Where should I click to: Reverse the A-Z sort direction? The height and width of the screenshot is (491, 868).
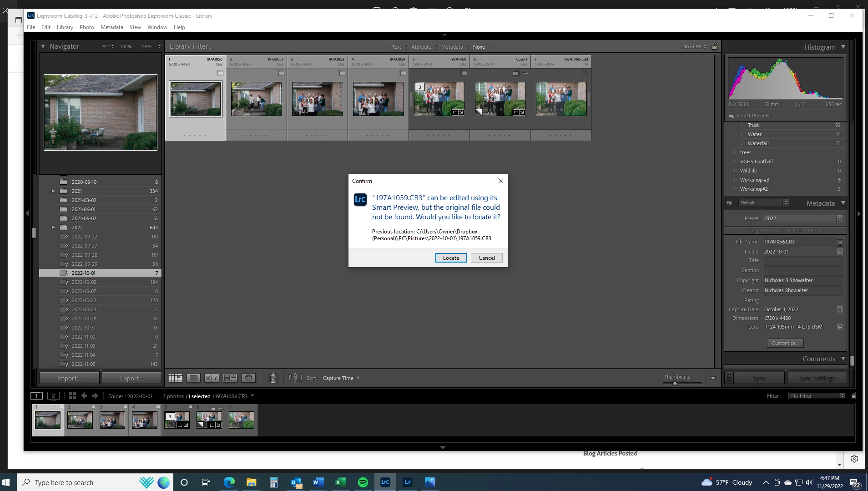coord(295,378)
